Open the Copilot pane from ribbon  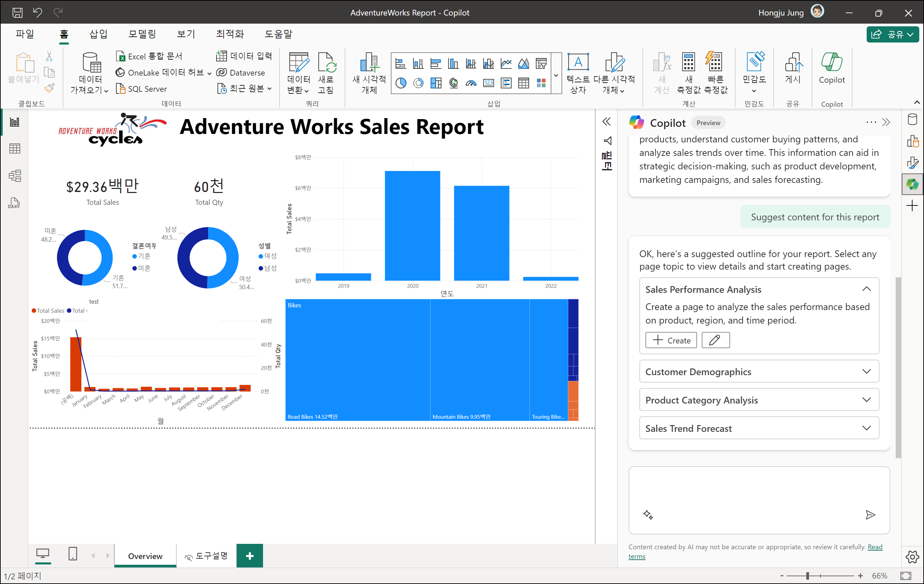pyautogui.click(x=831, y=68)
